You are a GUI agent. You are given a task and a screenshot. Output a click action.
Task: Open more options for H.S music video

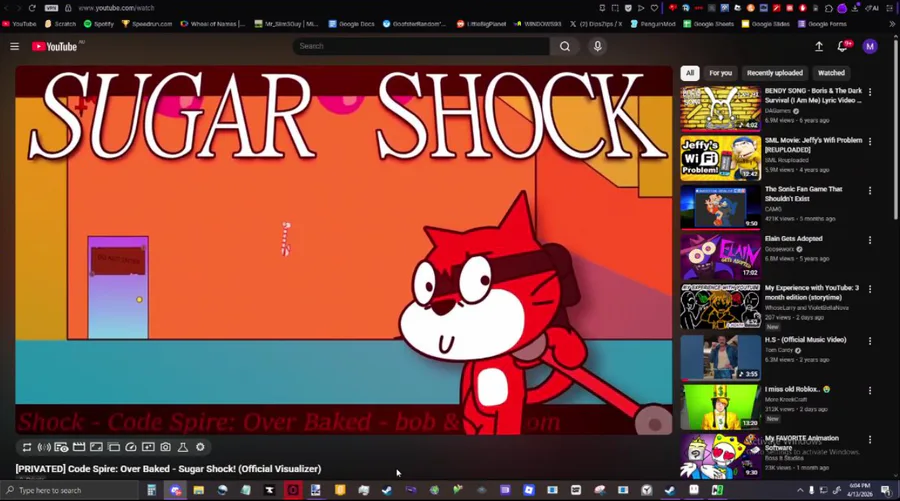pos(870,341)
